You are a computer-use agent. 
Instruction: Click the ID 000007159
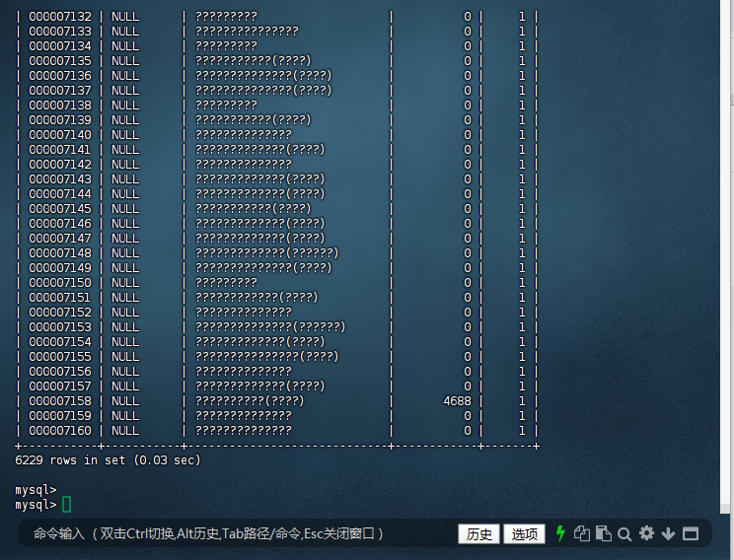[x=60, y=416]
